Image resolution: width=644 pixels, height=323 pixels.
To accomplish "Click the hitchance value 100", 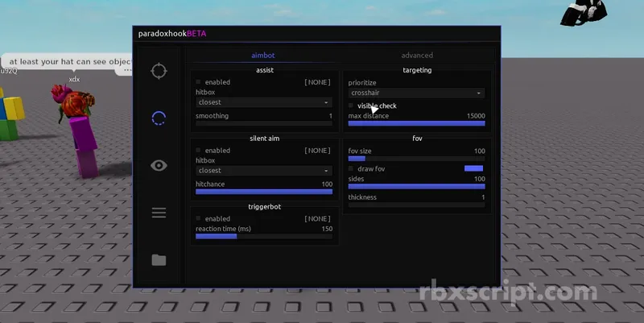I will pyautogui.click(x=327, y=184).
